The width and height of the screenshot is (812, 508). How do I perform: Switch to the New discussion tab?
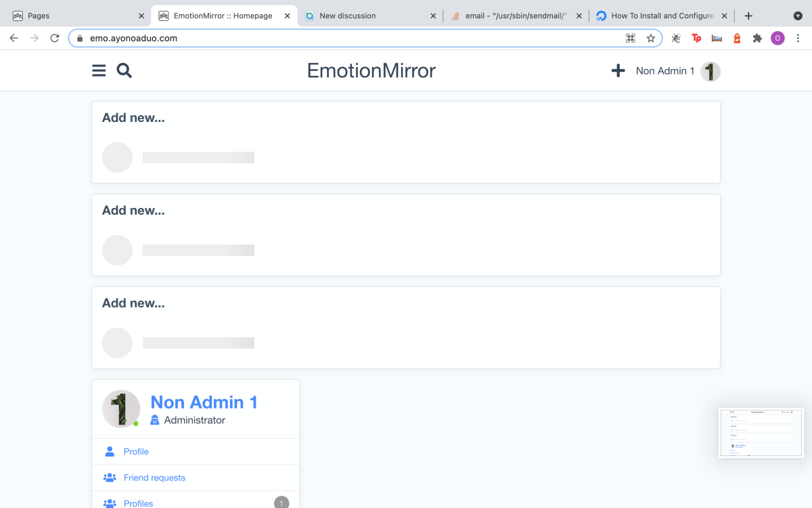point(365,16)
